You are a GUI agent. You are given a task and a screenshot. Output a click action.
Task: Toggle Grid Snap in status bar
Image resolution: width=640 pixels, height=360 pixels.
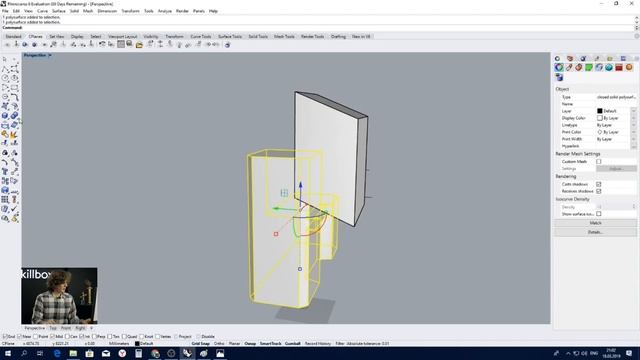coord(200,344)
